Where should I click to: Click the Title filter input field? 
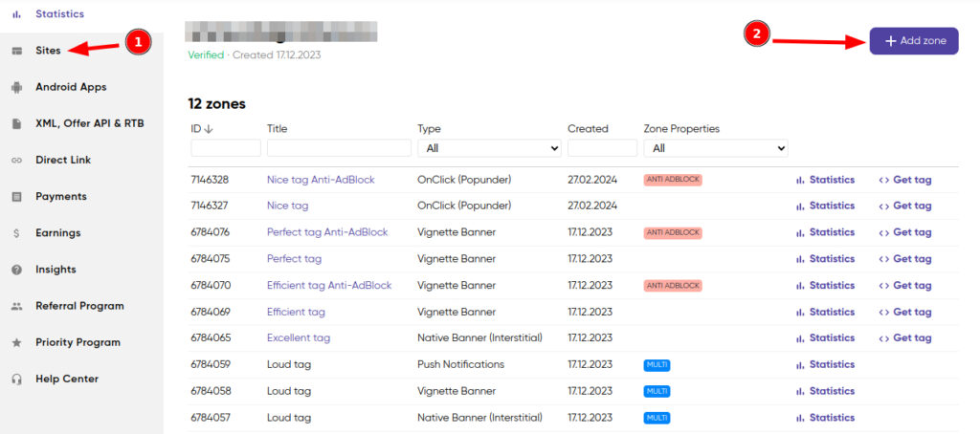coord(339,148)
